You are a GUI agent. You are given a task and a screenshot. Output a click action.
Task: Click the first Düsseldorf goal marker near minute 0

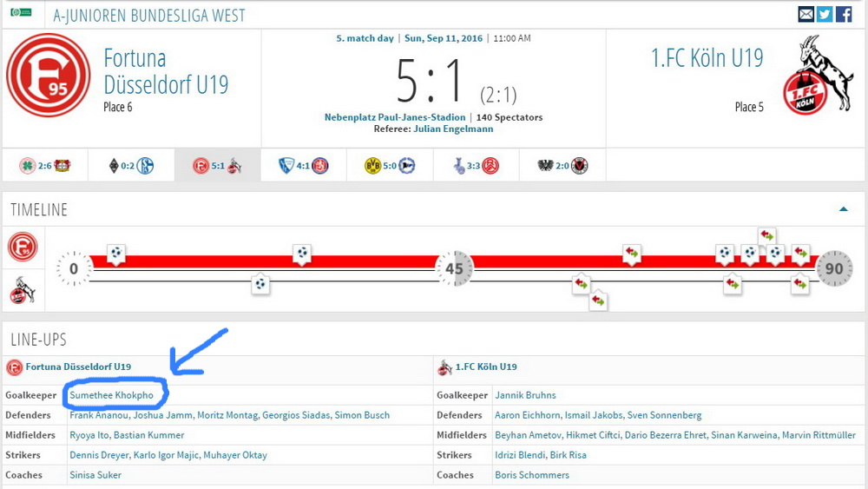click(x=115, y=254)
